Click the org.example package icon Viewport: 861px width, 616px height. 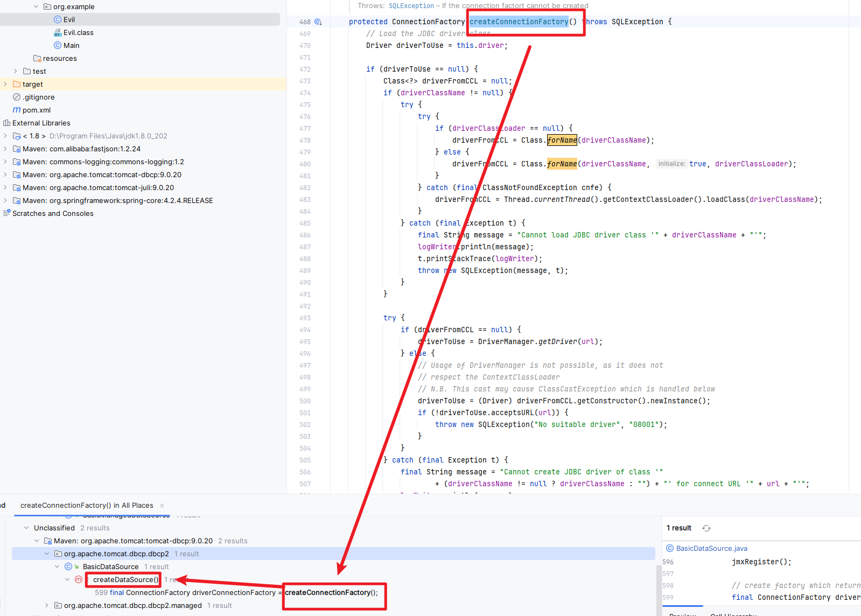47,6
